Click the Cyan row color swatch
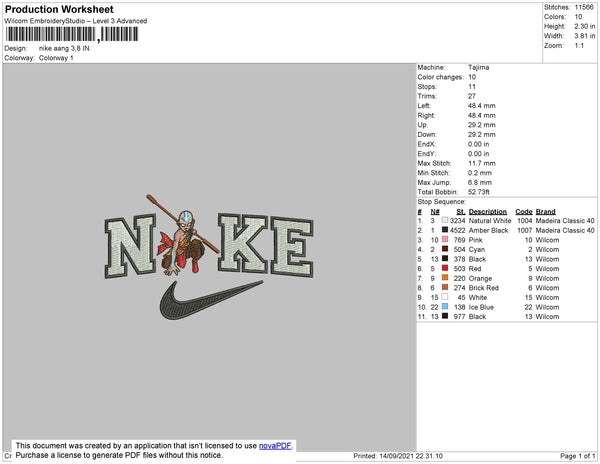 (445, 249)
